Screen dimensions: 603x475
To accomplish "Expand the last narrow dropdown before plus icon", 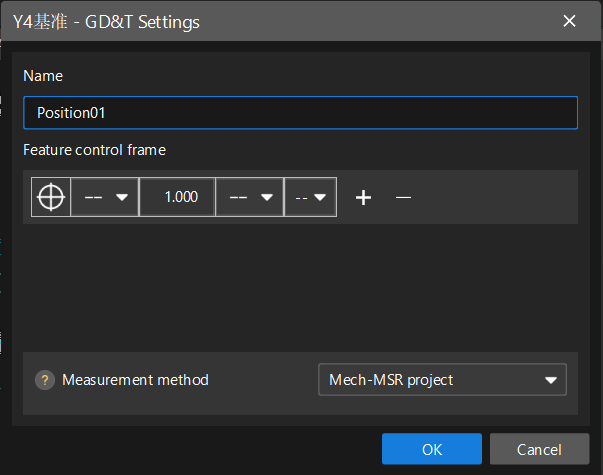I will pyautogui.click(x=310, y=197).
